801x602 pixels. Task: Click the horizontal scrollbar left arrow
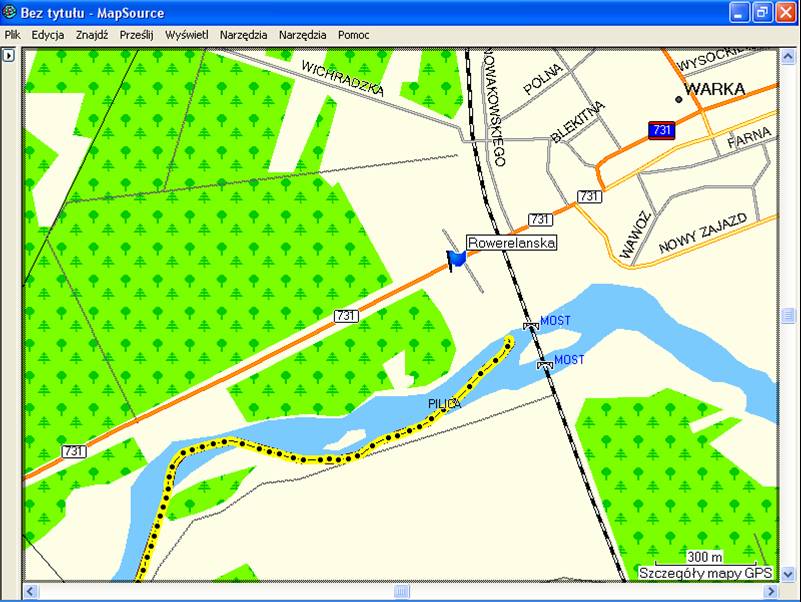pyautogui.click(x=30, y=592)
